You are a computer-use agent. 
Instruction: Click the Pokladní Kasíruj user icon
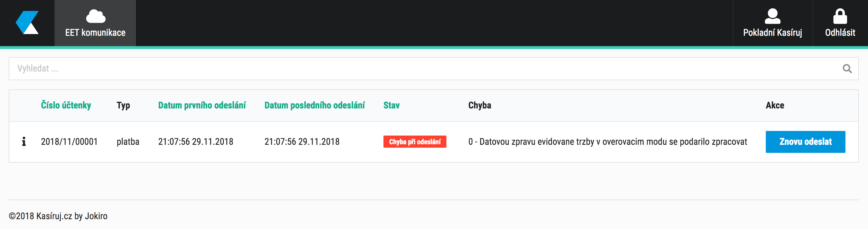click(x=772, y=16)
